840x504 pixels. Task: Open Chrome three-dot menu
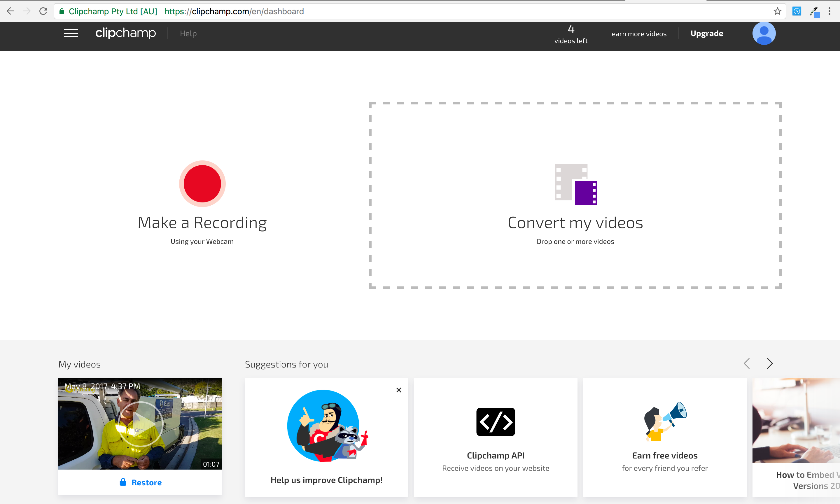[829, 11]
